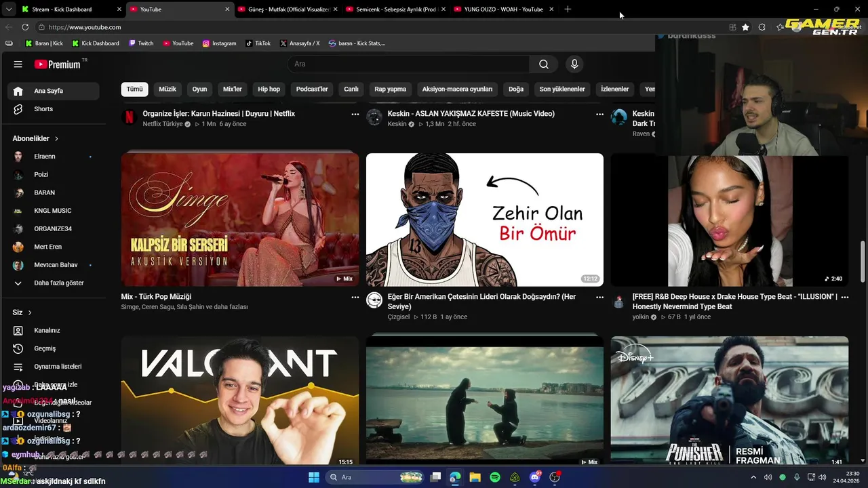Image resolution: width=868 pixels, height=488 pixels.
Task: Open Discord from the taskbar
Action: [535, 477]
